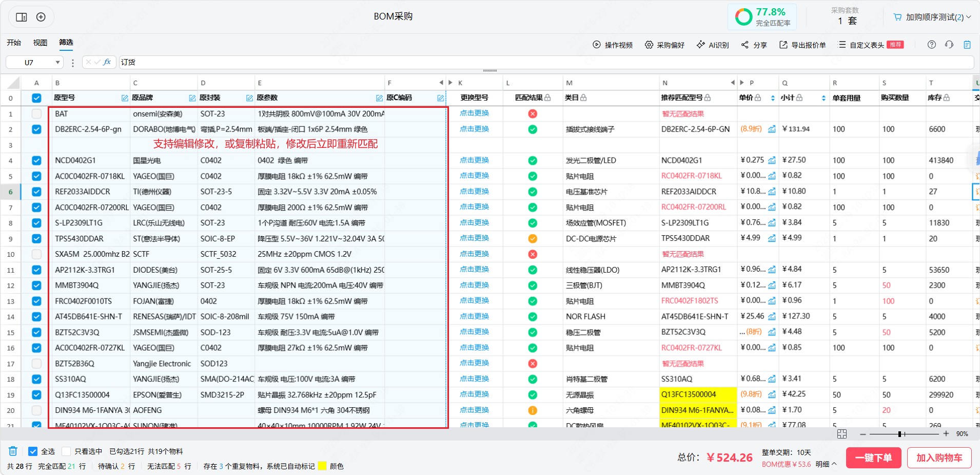
Task: Click the trash delete icon at bottom left
Action: click(13, 451)
